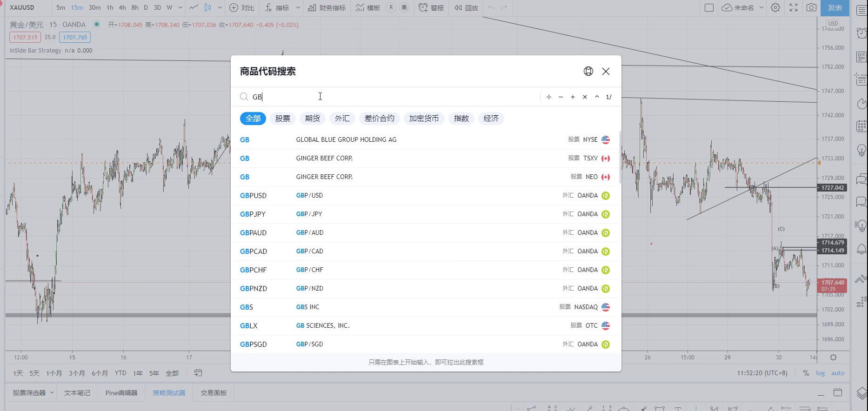
Task: Expand the time interval dropdown
Action: pos(180,7)
